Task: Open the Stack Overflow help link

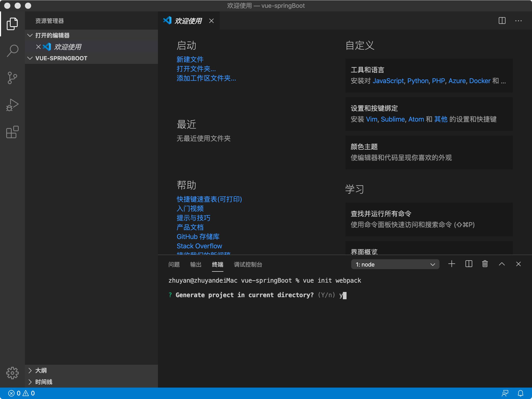Action: tap(199, 246)
